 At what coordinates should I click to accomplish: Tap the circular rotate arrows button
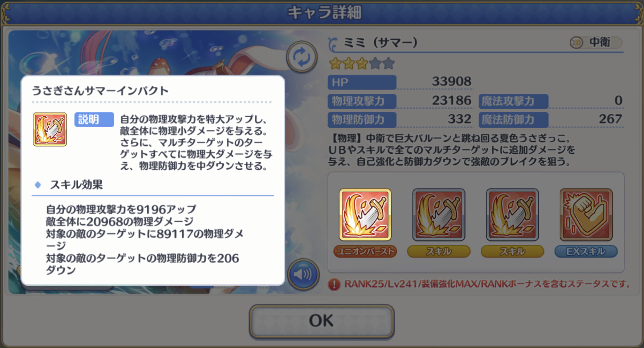point(301,57)
